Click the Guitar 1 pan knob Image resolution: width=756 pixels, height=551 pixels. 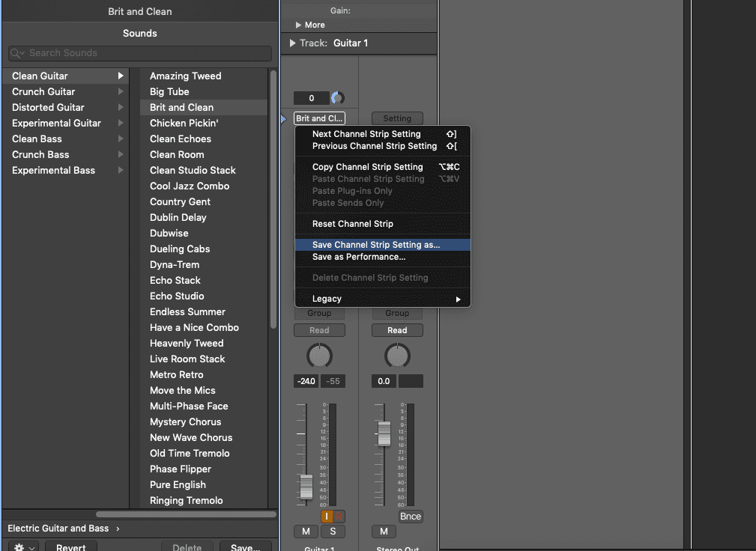coord(319,356)
